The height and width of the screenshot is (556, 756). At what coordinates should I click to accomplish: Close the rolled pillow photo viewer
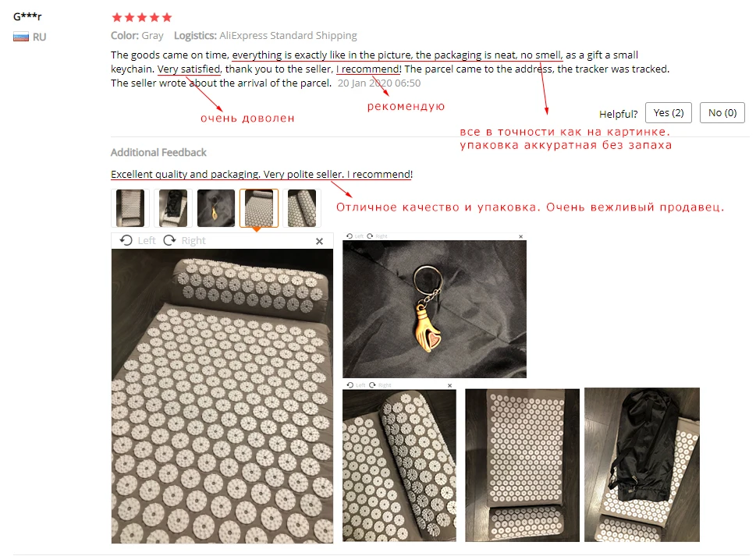450,385
